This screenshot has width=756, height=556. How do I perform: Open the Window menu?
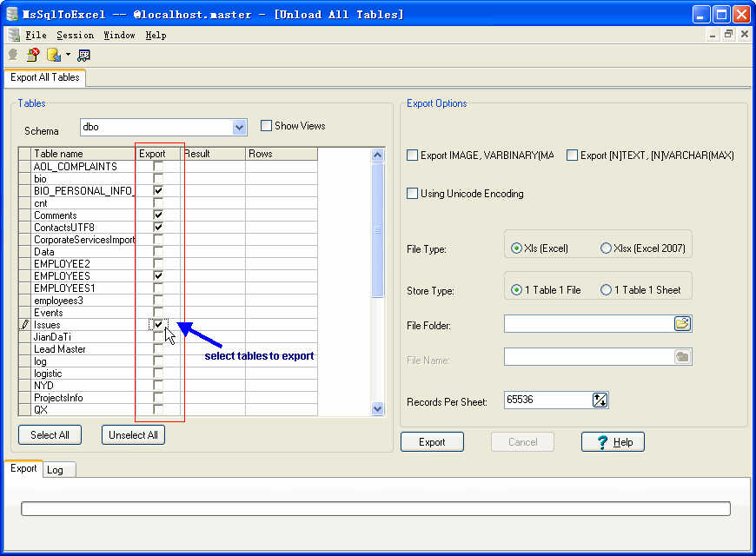pos(119,36)
